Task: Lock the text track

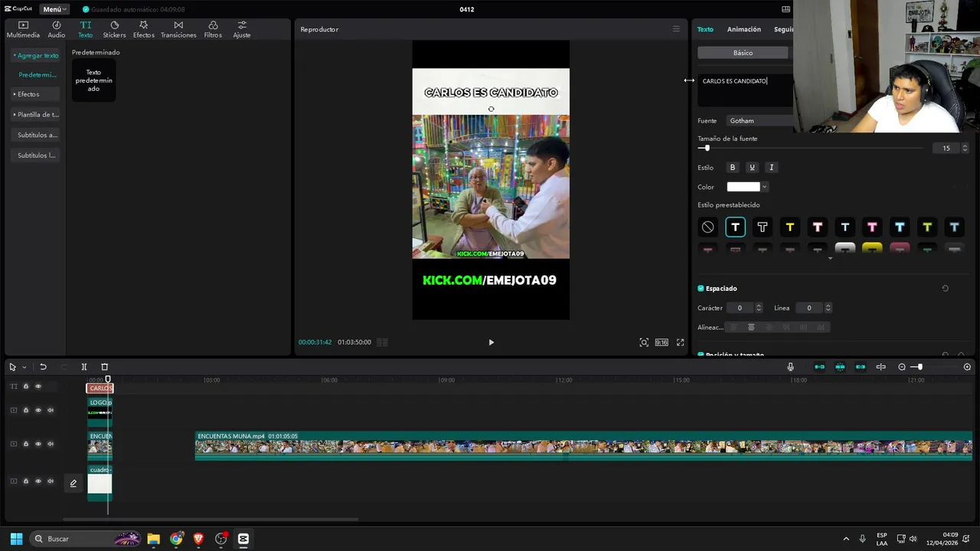Action: [x=25, y=386]
